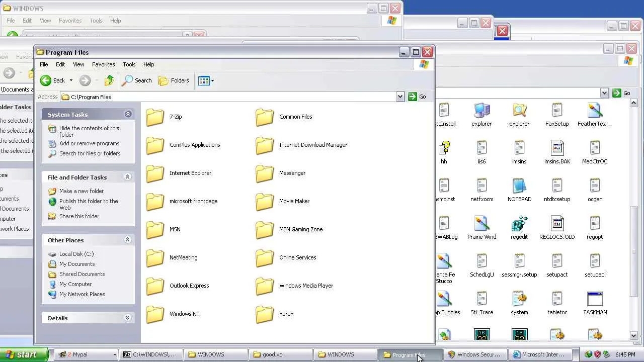Screen dimensions: 644x362
Task: Collapse the File and Folder Tasks panel
Action: click(128, 177)
